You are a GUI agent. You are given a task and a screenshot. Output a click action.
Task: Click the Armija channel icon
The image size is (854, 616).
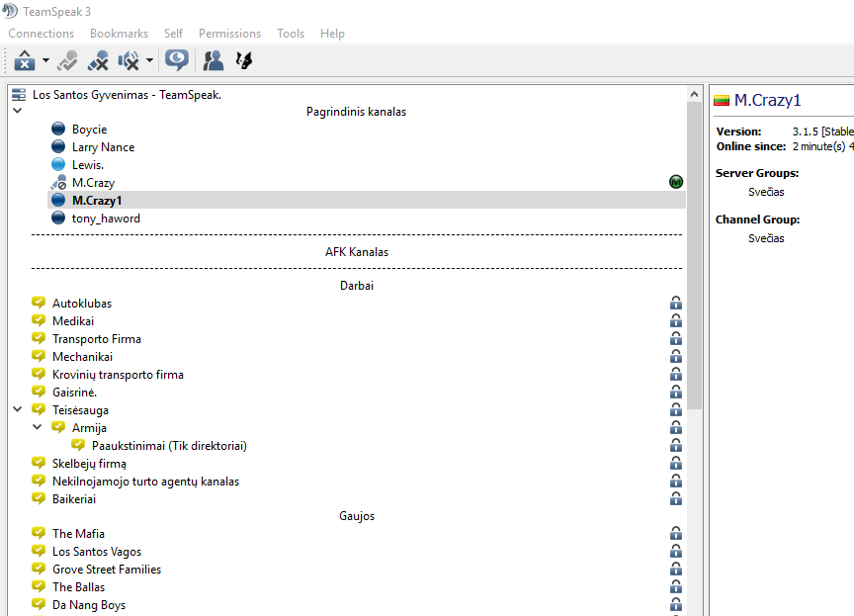point(58,427)
